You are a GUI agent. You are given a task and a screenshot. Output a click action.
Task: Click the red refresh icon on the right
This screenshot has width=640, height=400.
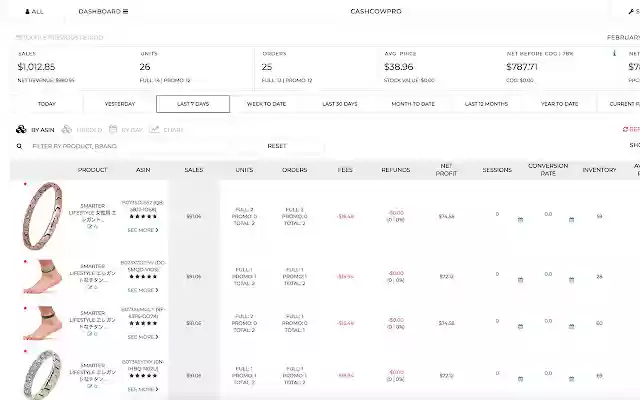(625, 129)
